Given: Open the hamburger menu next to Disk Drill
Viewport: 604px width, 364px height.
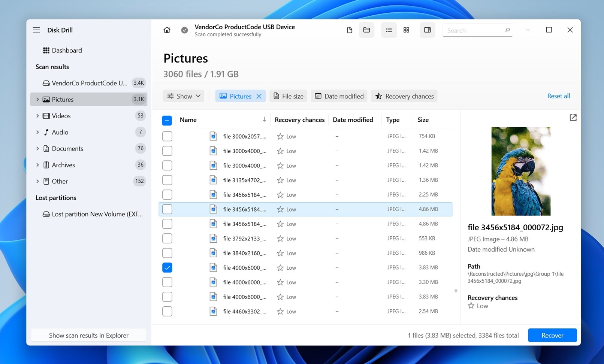Looking at the screenshot, I should coord(36,30).
